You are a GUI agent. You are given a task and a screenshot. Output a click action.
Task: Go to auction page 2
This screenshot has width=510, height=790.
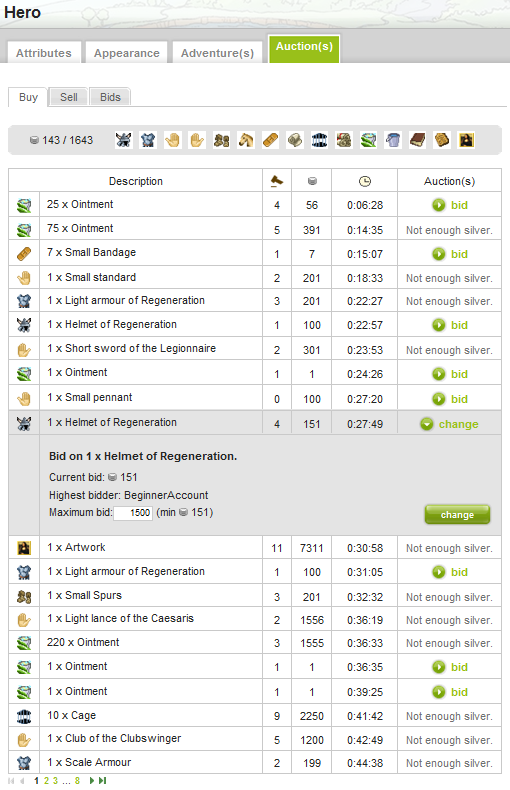tap(46, 780)
